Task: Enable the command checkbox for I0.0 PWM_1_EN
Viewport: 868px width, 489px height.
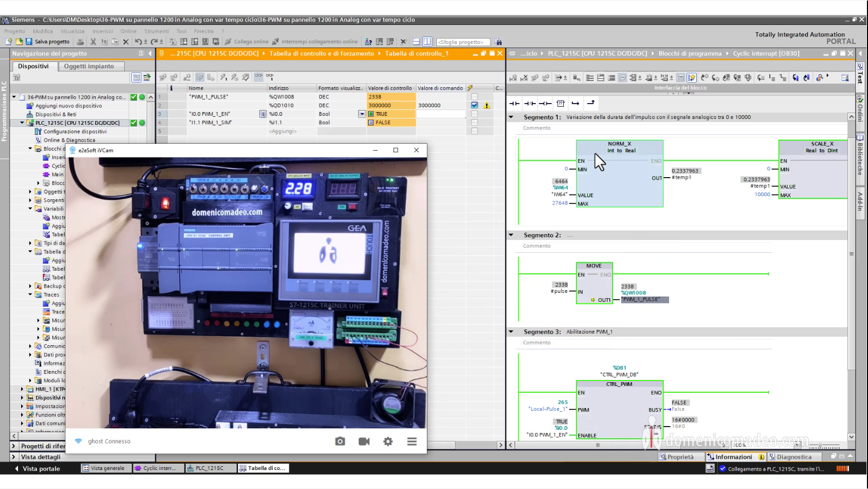Action: 474,114
